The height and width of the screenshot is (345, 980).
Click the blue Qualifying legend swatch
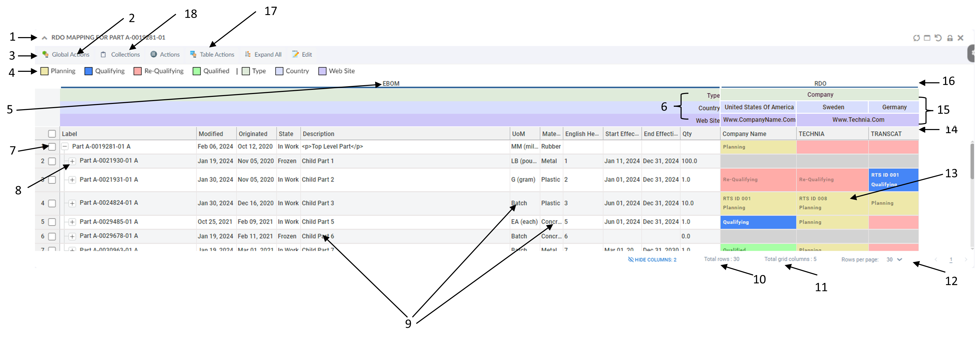(x=88, y=71)
